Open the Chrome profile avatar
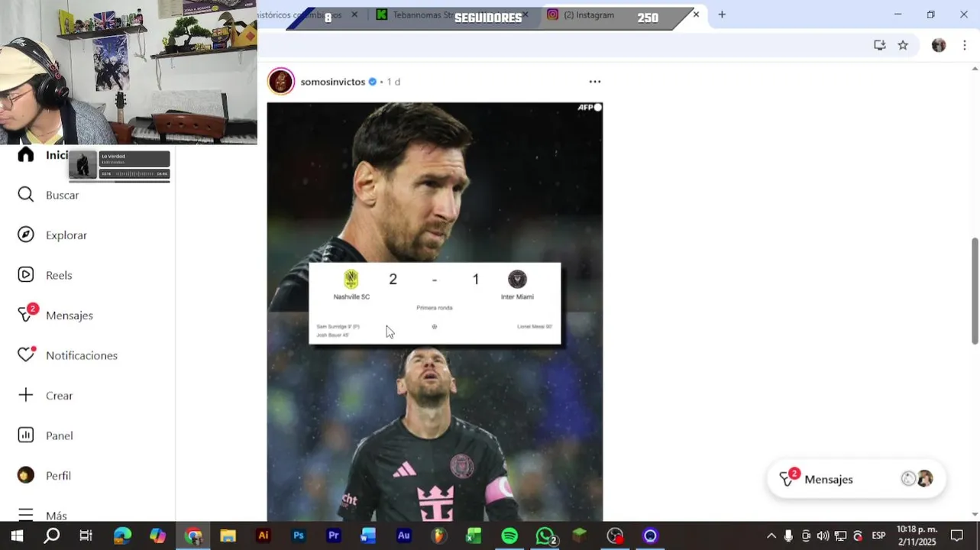 pos(939,45)
